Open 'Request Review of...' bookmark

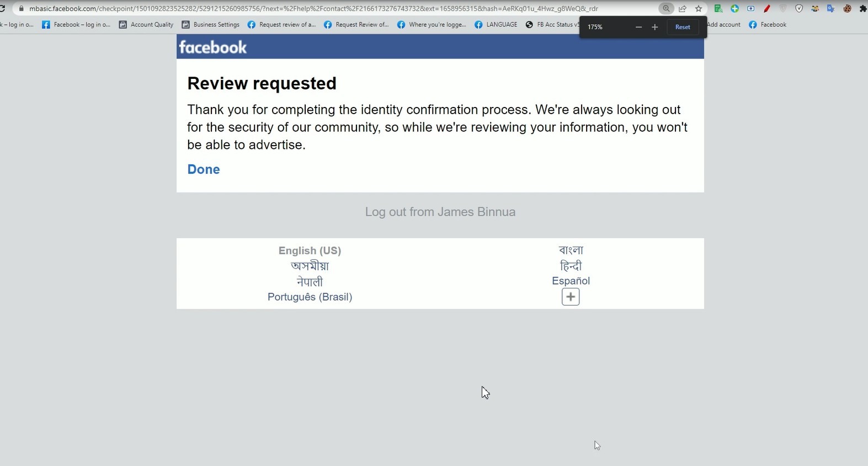(356, 25)
